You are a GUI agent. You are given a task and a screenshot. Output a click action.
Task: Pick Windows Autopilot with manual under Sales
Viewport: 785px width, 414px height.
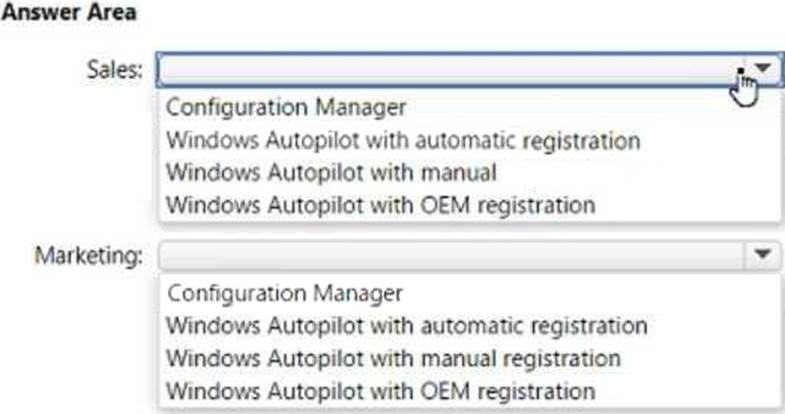331,172
